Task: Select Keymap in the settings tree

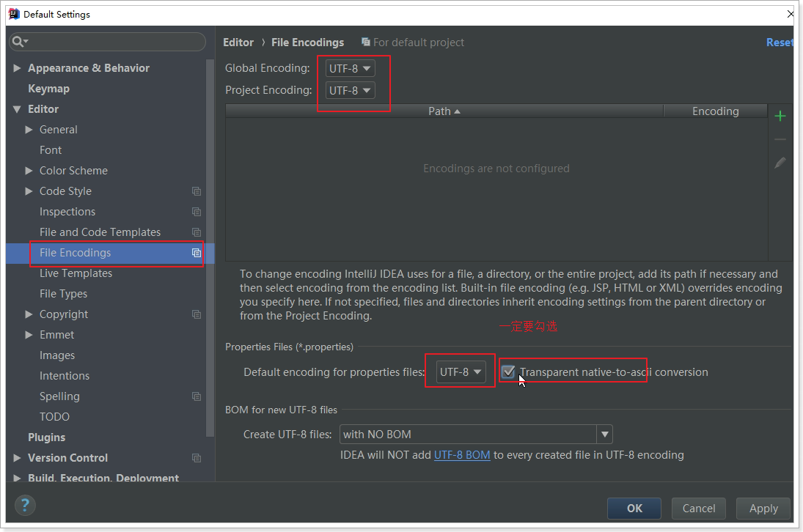Action: pyautogui.click(x=48, y=89)
